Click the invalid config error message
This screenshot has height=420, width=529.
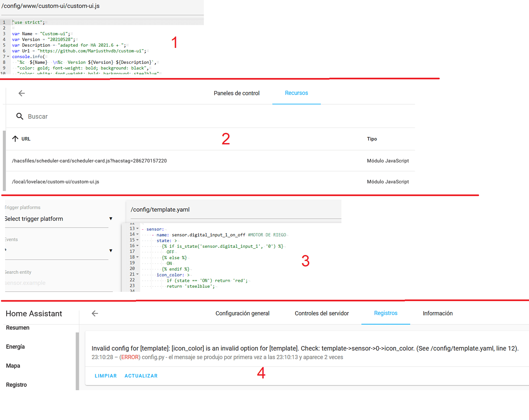(x=305, y=348)
